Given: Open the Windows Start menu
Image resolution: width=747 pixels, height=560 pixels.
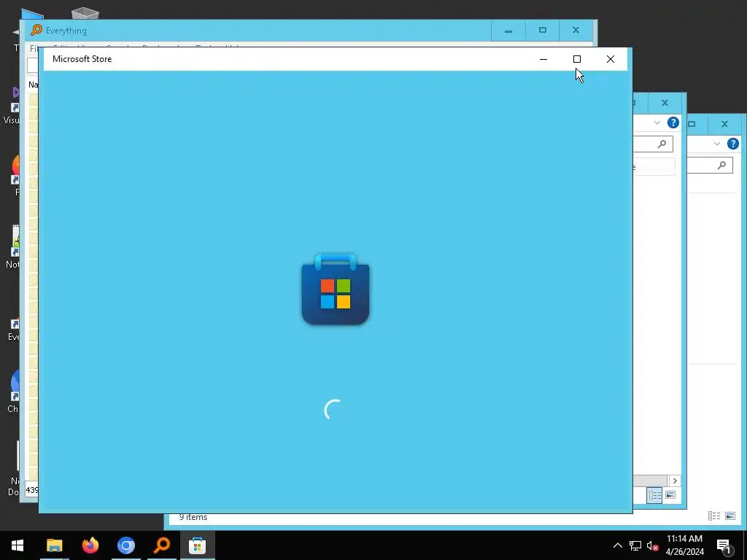Looking at the screenshot, I should click(x=18, y=545).
